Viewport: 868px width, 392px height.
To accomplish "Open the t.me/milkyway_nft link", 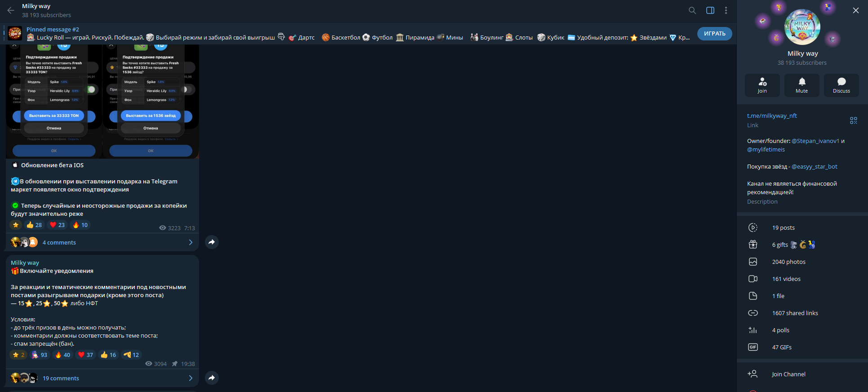I will click(772, 116).
